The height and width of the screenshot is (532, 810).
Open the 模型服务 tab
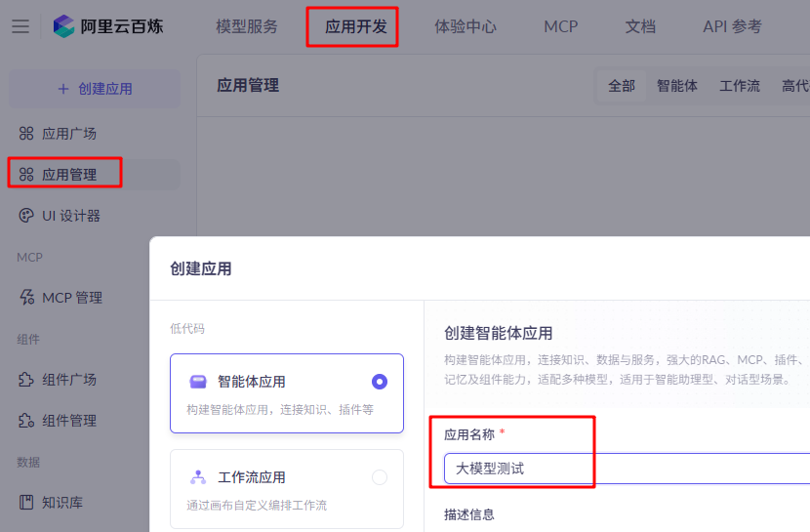point(247,26)
